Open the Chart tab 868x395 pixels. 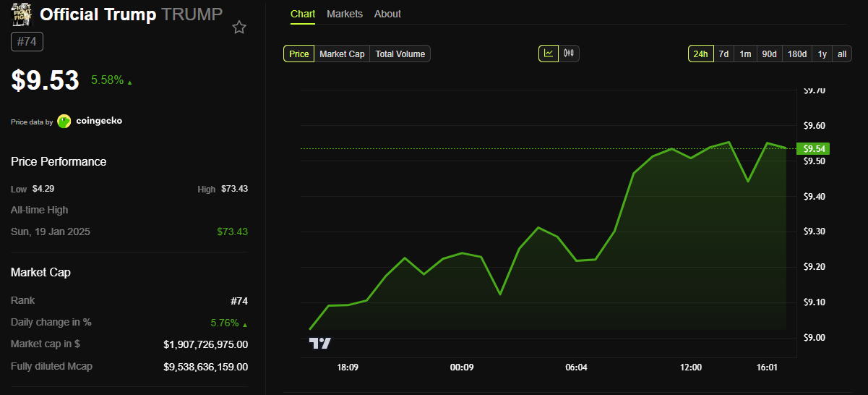click(303, 14)
